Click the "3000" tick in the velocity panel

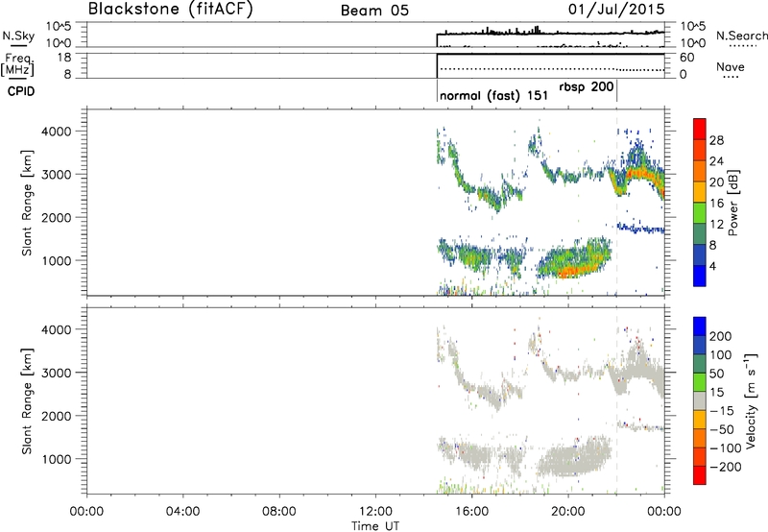(x=56, y=373)
